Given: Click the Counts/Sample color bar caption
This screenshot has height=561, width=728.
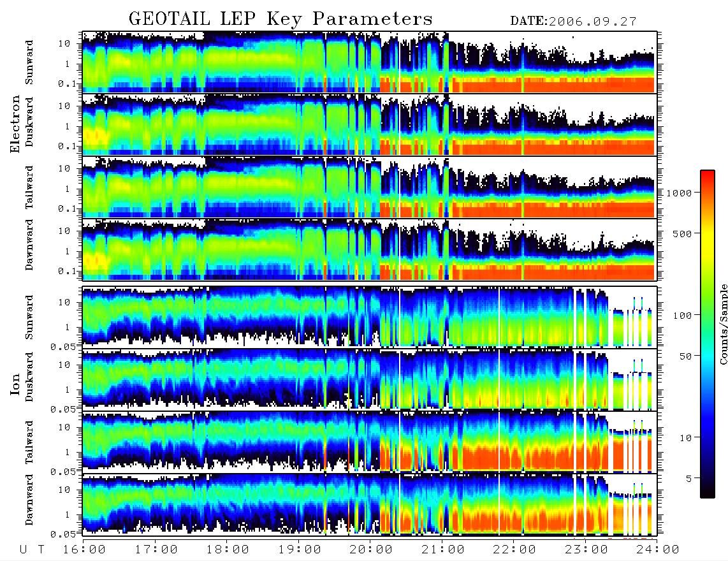Looking at the screenshot, I should pyautogui.click(x=723, y=324).
